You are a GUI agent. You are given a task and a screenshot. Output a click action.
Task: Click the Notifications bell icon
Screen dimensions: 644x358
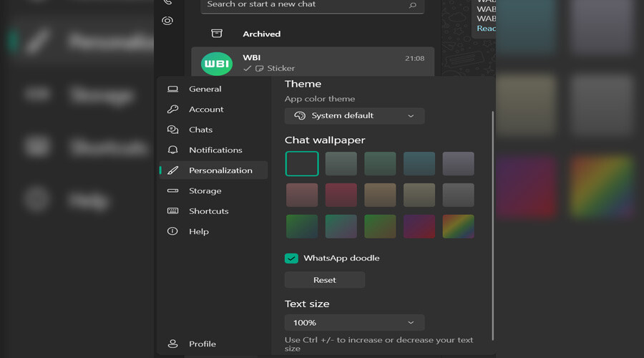172,150
